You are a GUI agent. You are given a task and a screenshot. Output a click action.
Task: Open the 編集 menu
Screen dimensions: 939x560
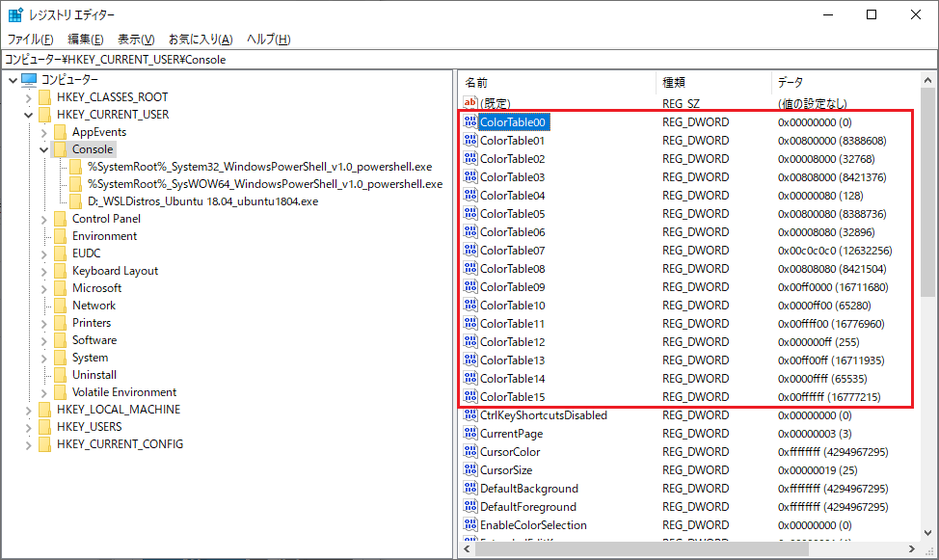[x=84, y=38]
